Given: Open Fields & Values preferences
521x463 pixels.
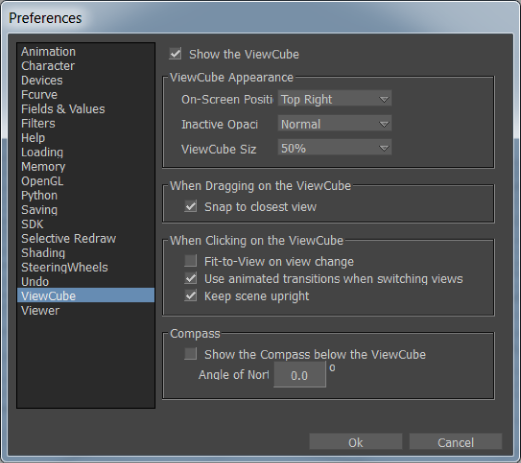Looking at the screenshot, I should [63, 109].
